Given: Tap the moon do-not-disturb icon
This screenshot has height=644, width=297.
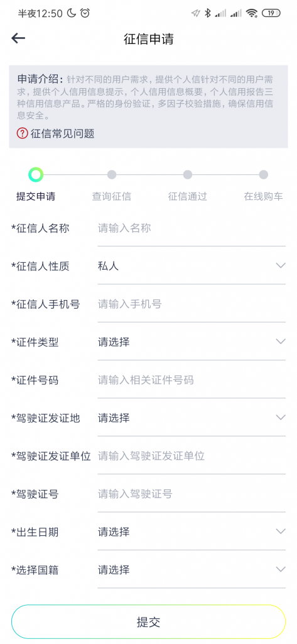Looking at the screenshot, I should coord(72,13).
